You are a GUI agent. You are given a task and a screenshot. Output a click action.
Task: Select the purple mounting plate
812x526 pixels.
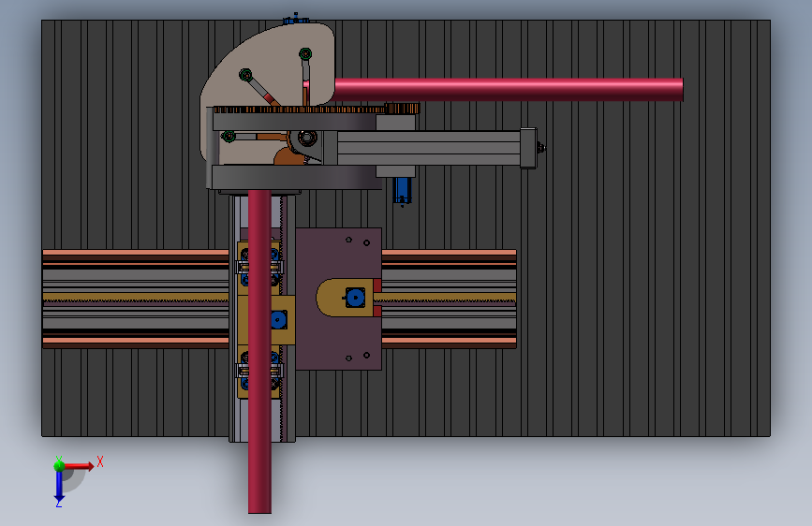click(339, 300)
